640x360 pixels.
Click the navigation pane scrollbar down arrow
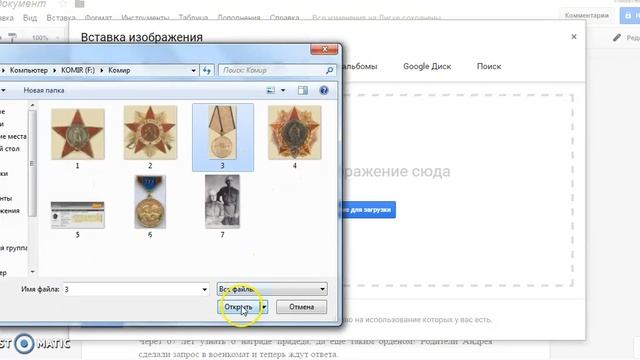click(32, 271)
